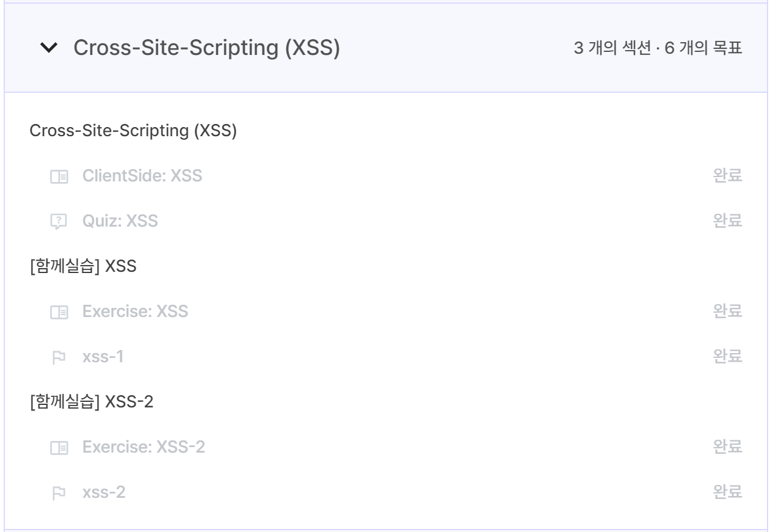Click the book icon beside Exercise: XSS-2
This screenshot has width=770, height=532.
click(58, 447)
